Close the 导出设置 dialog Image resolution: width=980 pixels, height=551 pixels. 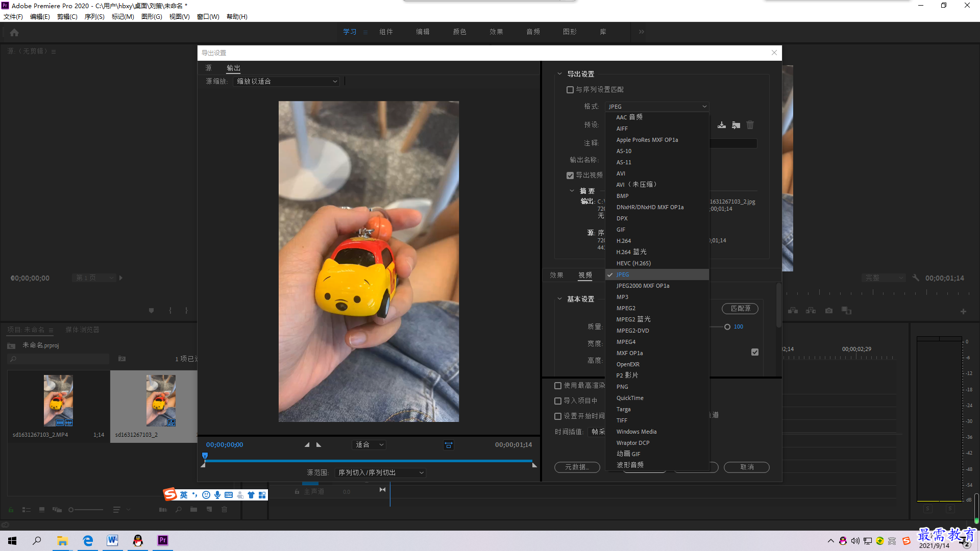coord(774,53)
